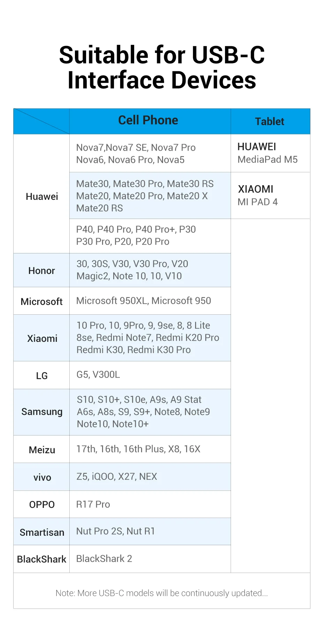Click the Cell Phone column header
The height and width of the screenshot is (644, 324).
(x=148, y=120)
